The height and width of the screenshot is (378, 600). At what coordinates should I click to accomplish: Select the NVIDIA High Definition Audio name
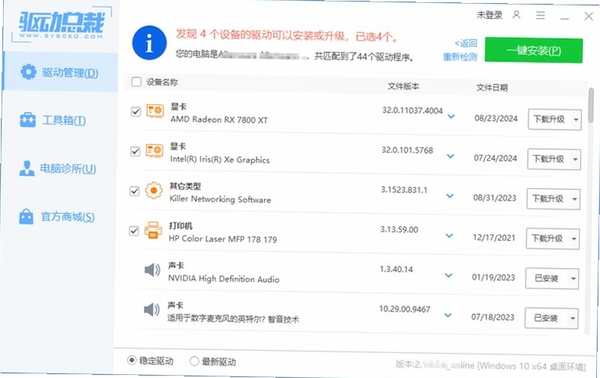[x=224, y=279]
